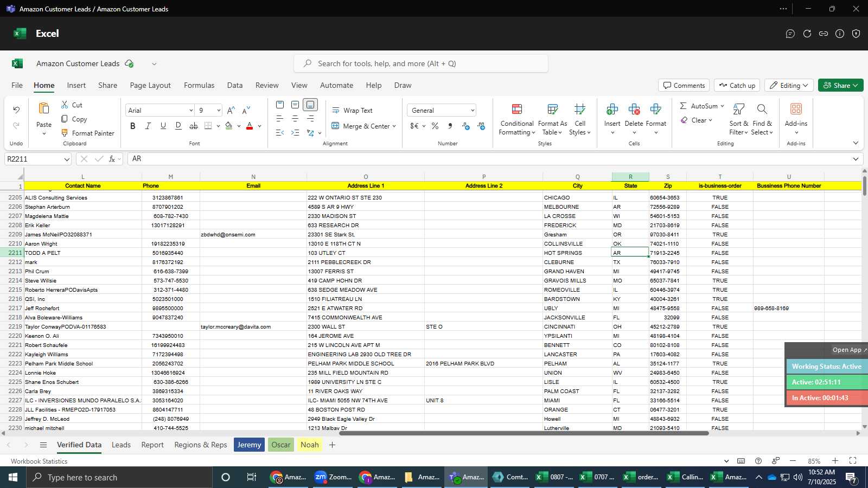This screenshot has height=488, width=868.
Task: Click the Paste clipboard icon
Action: (x=44, y=108)
